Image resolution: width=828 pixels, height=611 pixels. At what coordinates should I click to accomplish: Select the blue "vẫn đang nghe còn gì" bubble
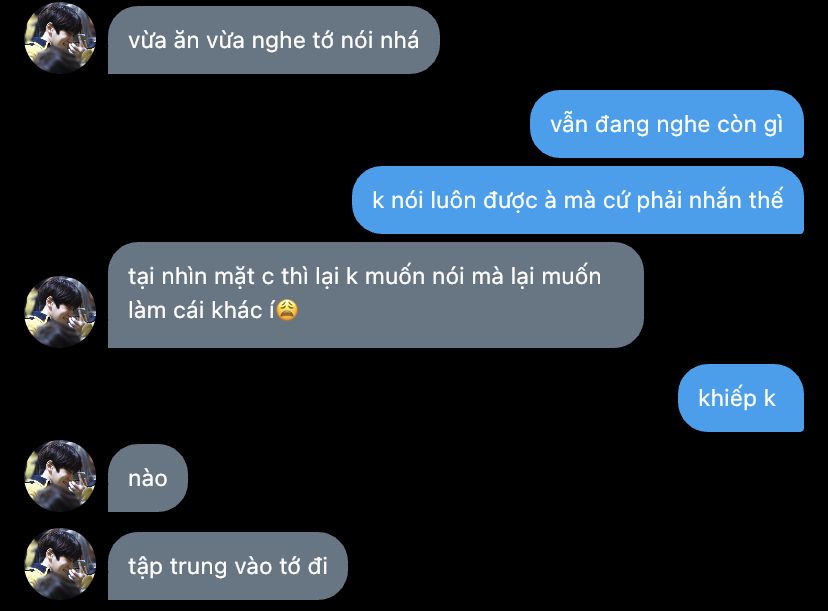click(667, 124)
